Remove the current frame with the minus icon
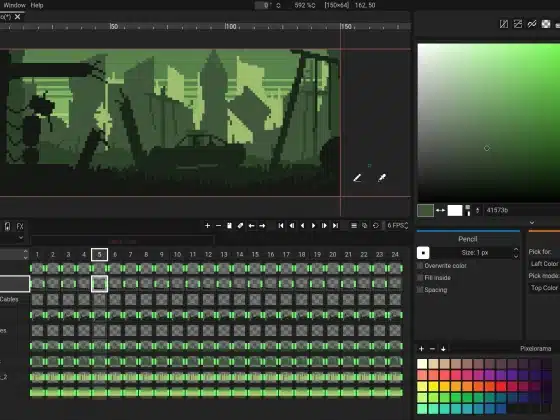This screenshot has height=420, width=560. [x=218, y=225]
